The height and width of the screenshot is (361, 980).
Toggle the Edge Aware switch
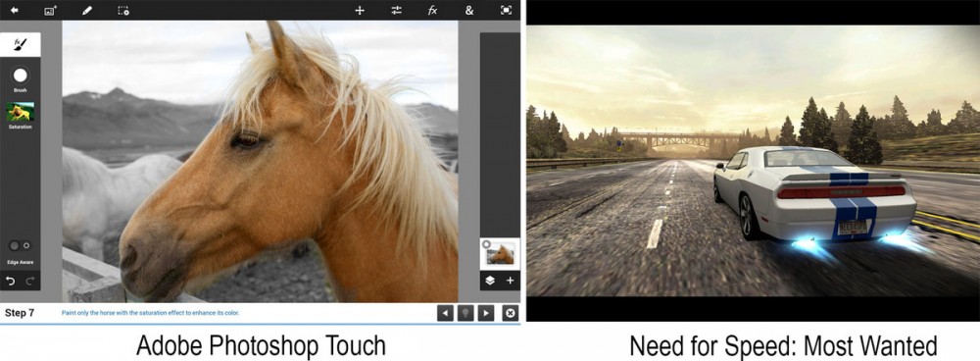pos(20,246)
